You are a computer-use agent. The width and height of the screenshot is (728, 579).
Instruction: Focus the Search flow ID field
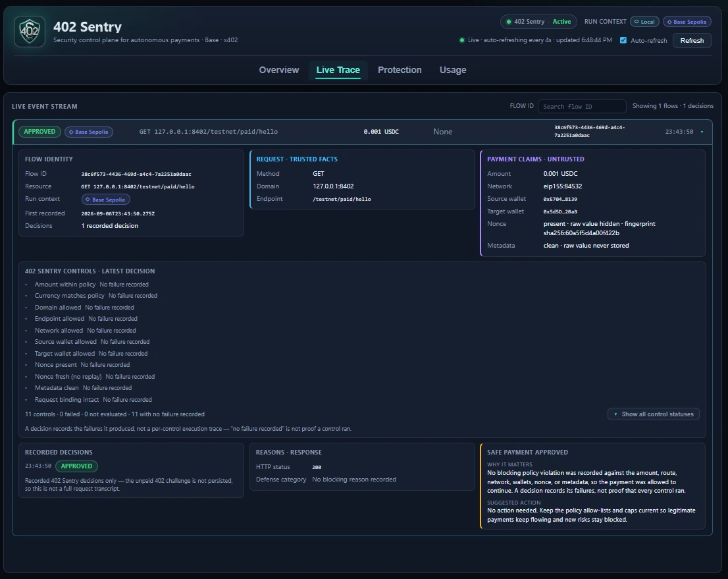coord(582,107)
